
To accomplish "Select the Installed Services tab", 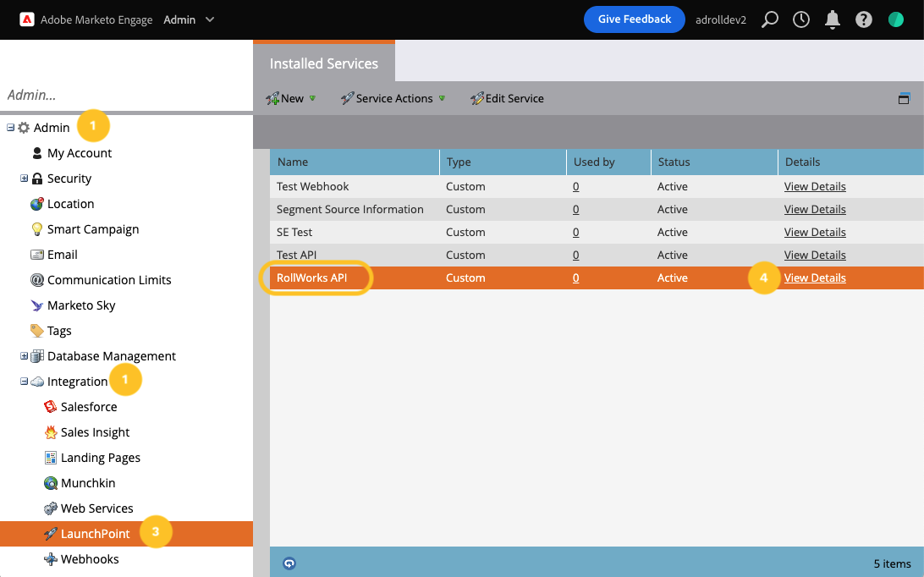I will coord(323,63).
